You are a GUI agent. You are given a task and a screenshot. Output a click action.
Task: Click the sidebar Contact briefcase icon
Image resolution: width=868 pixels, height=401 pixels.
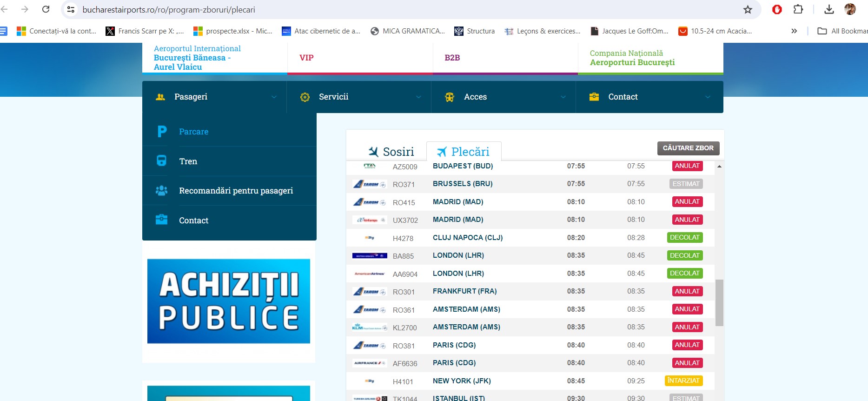161,220
